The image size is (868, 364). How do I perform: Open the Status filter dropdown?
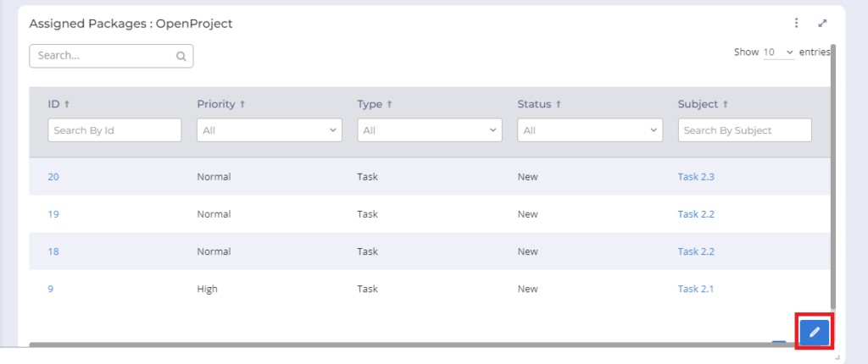click(x=590, y=130)
